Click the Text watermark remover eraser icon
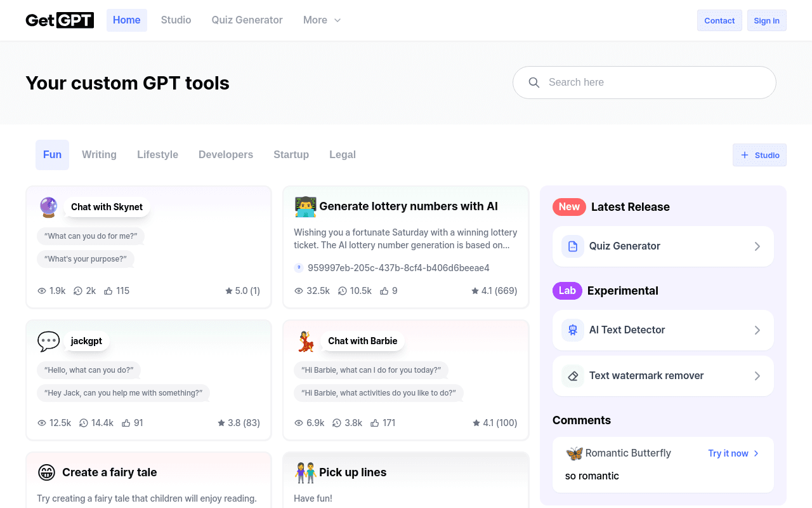 pyautogui.click(x=573, y=376)
